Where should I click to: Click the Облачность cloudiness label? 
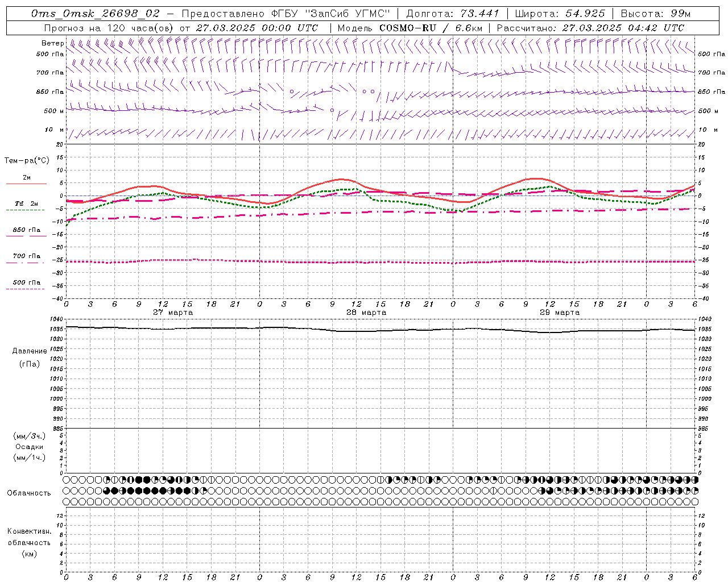pyautogui.click(x=29, y=493)
